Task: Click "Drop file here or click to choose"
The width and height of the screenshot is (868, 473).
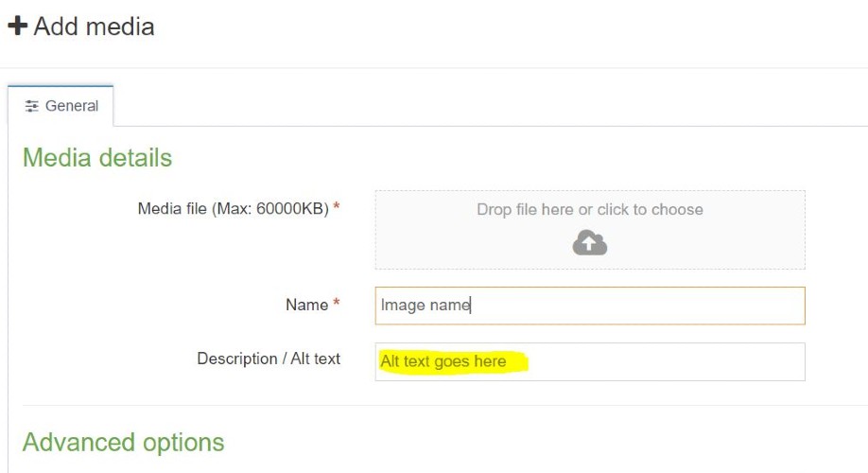Action: 589,209
